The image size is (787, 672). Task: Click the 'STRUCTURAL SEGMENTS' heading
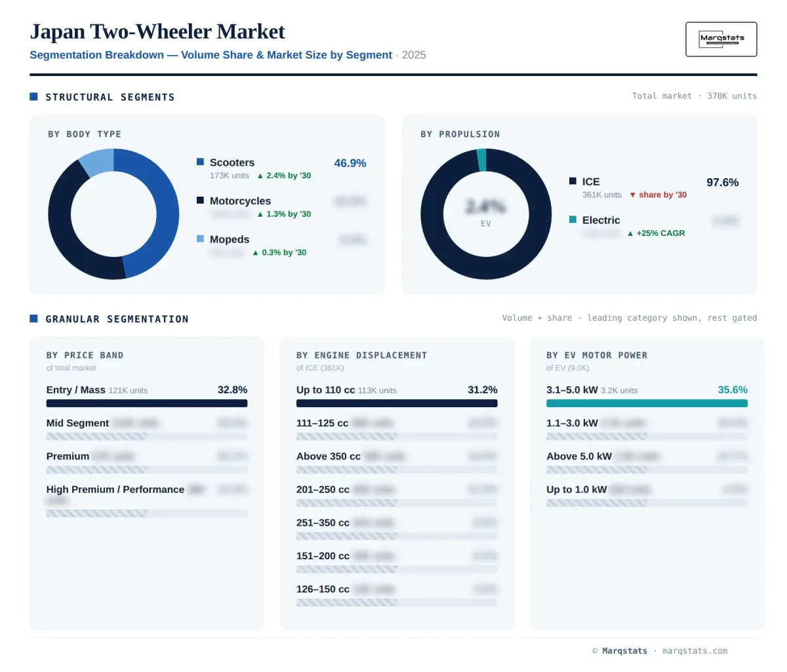tap(110, 97)
